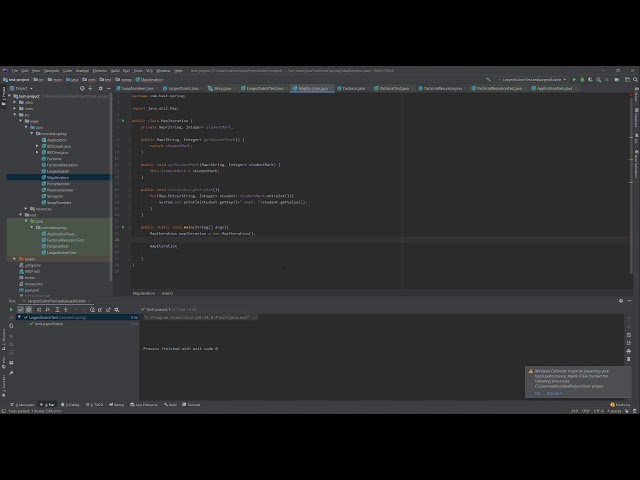Open Run panel test settings gear
The height and width of the screenshot is (480, 640).
pos(117,309)
